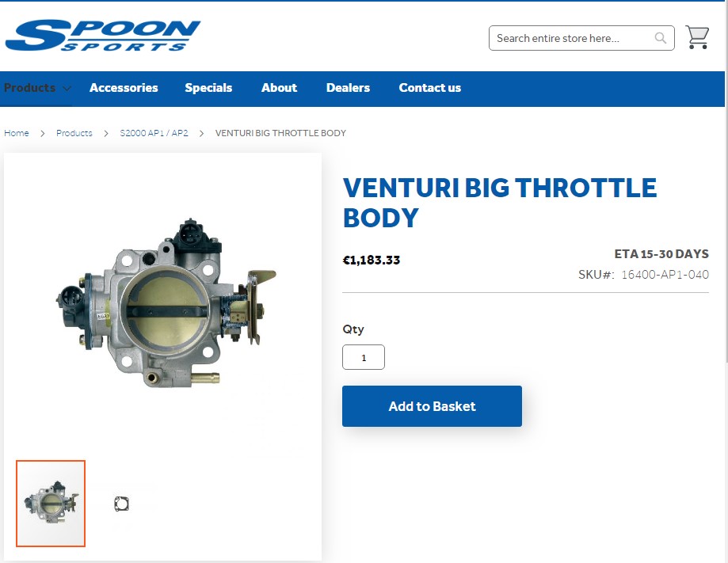Open the shopping cart icon
728x563 pixels.
pos(697,37)
